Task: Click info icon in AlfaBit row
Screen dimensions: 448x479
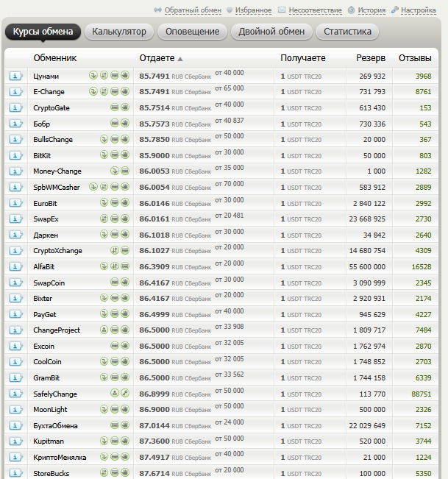Action: click(x=15, y=266)
